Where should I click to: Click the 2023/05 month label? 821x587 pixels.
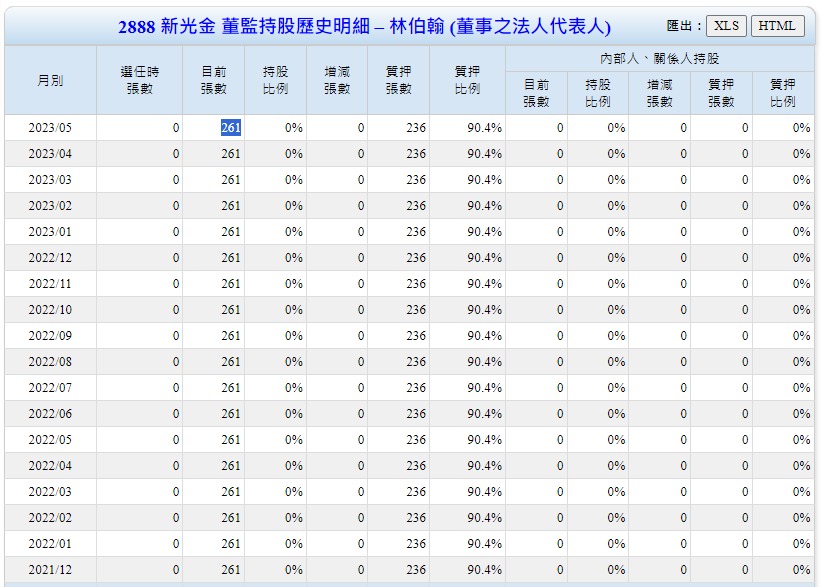(51, 128)
